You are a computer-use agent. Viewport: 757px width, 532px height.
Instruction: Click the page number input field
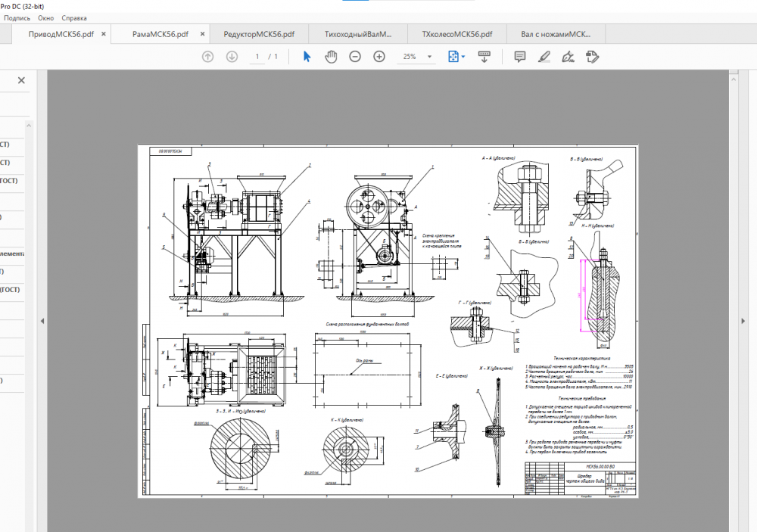coord(257,57)
